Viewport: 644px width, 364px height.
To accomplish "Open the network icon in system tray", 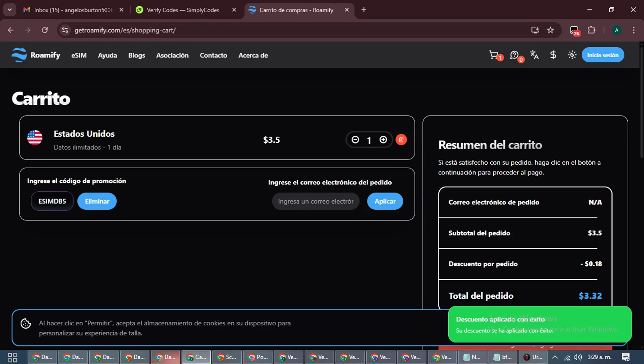I will tap(567, 357).
